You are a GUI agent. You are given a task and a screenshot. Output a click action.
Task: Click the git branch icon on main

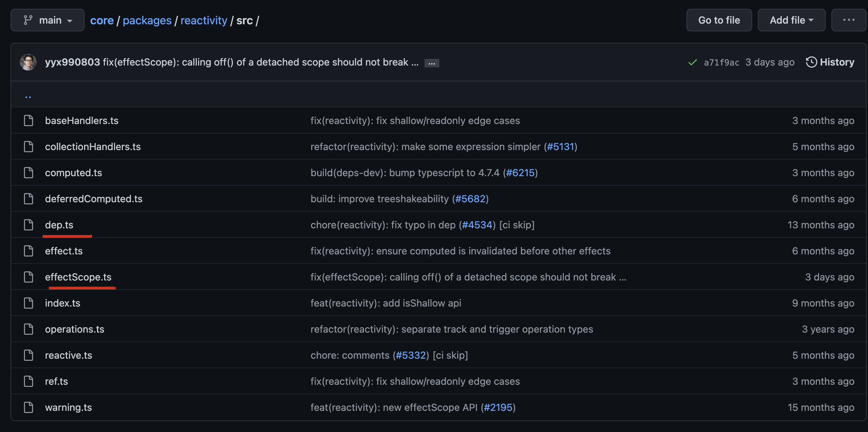[28, 20]
